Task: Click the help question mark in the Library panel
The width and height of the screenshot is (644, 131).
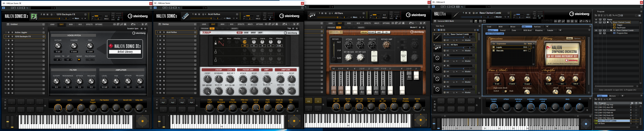Action: (583, 38)
